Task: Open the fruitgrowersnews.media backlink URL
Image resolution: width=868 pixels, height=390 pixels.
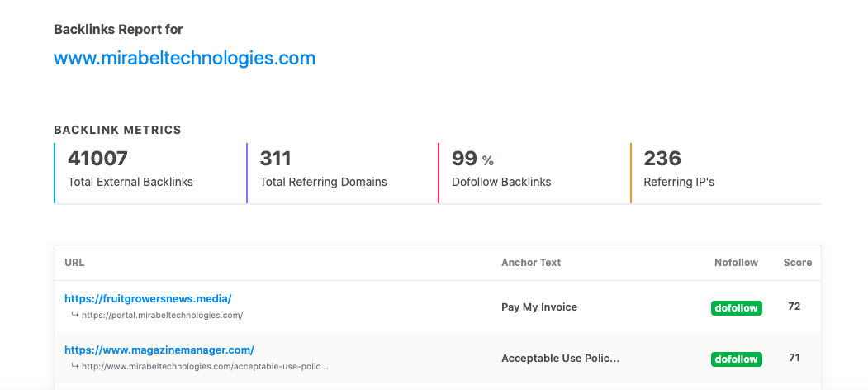Action: 148,299
